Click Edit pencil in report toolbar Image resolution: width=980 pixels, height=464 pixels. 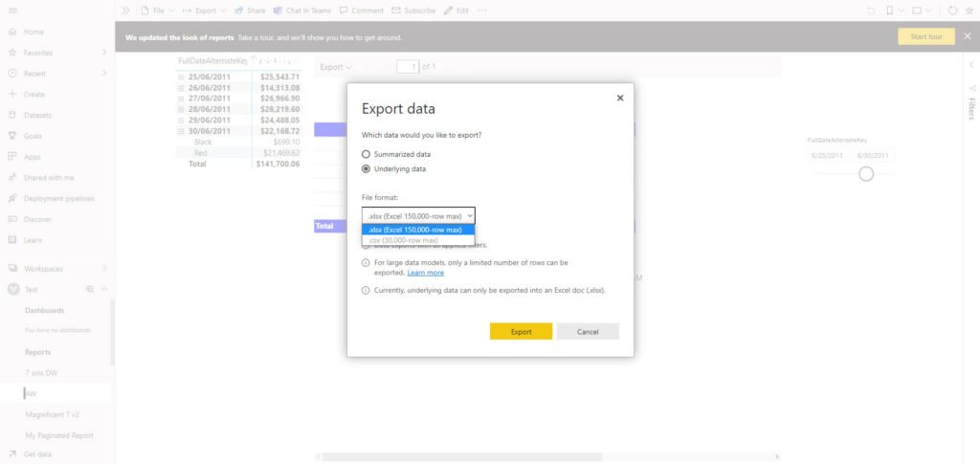point(457,11)
